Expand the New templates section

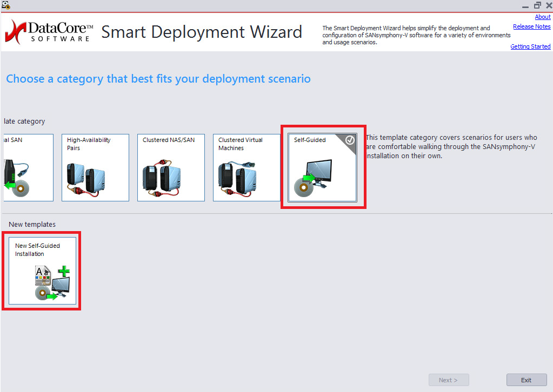point(34,224)
